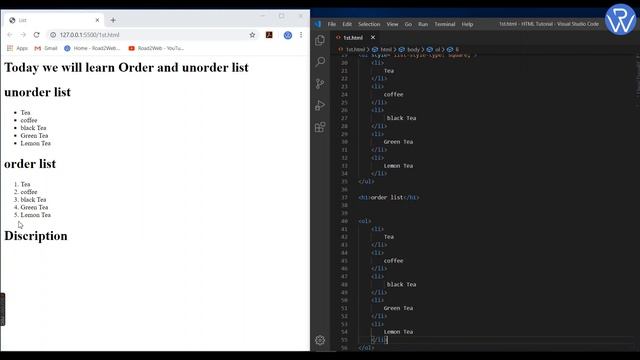The width and height of the screenshot is (640, 360).
Task: Open the Road2Web - YouTube bookmark
Action: [x=156, y=48]
